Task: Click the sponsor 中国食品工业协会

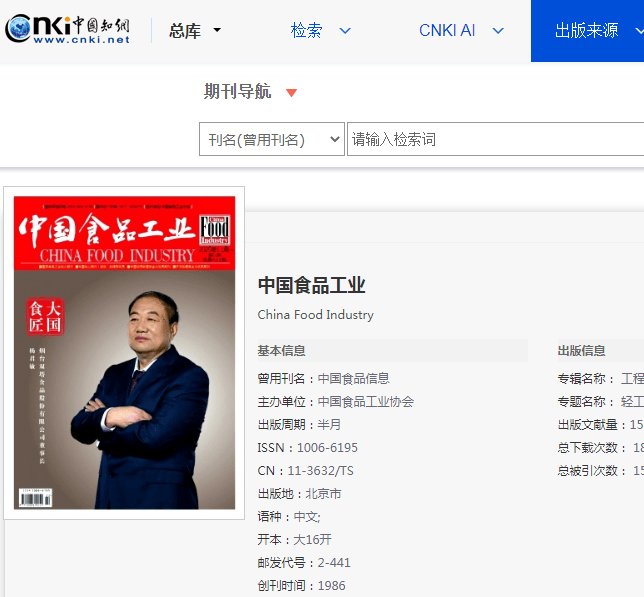Action: (x=366, y=402)
